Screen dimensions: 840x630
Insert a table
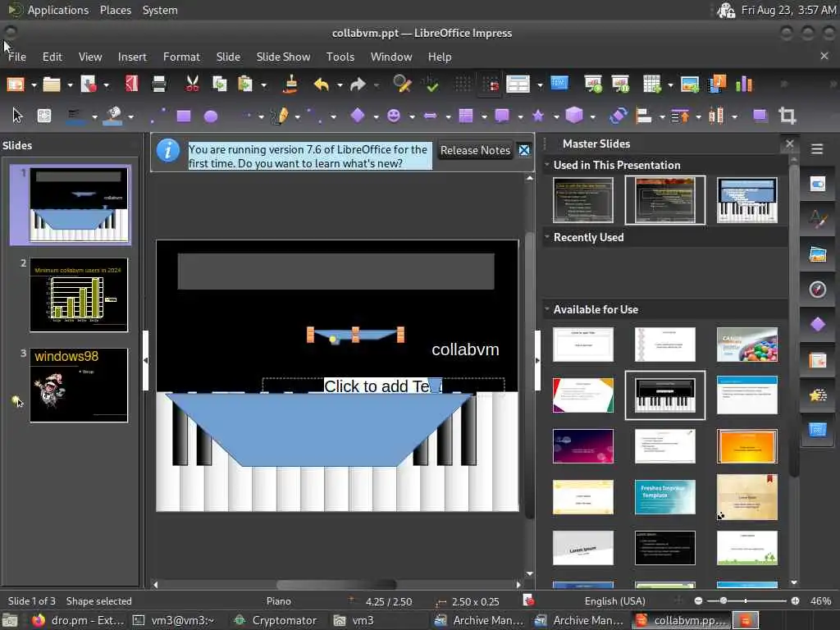tap(652, 84)
